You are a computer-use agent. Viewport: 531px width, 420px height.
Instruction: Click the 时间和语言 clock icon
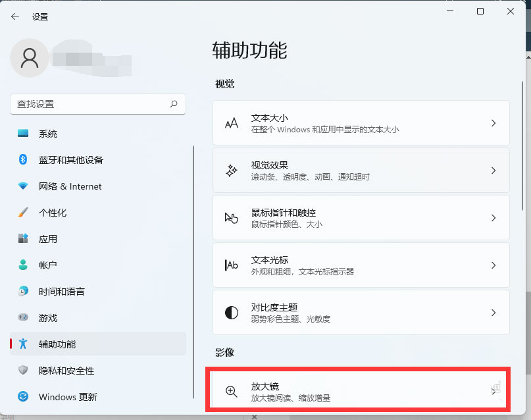24,292
